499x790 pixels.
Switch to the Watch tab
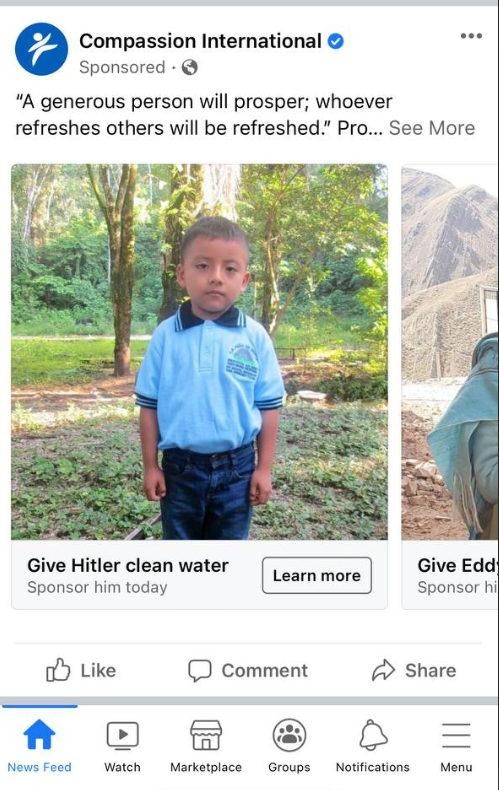(122, 746)
